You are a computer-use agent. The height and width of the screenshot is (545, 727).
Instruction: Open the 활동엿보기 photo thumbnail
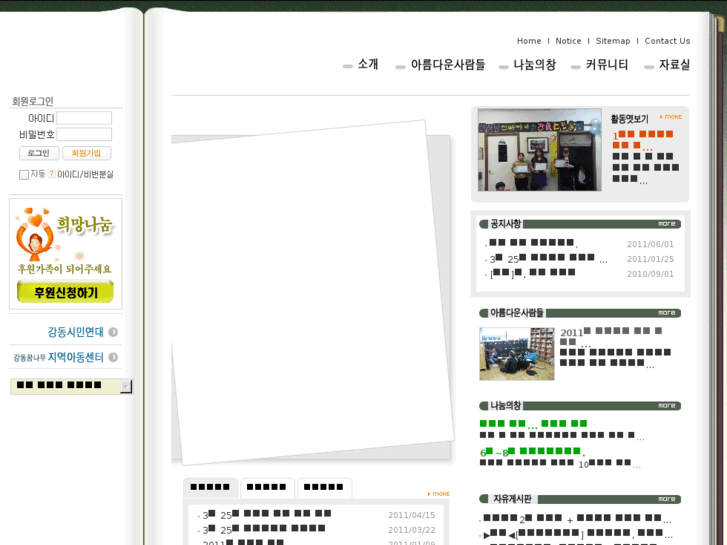[x=539, y=150]
